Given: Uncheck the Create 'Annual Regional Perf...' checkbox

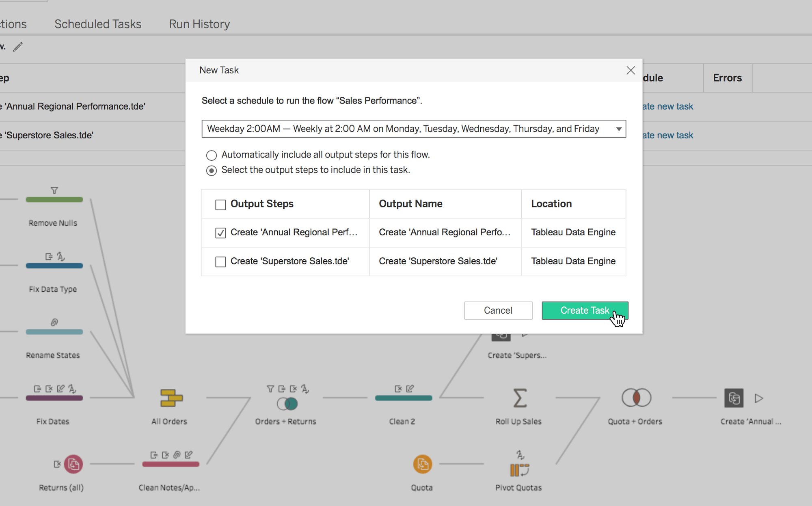Looking at the screenshot, I should click(220, 233).
